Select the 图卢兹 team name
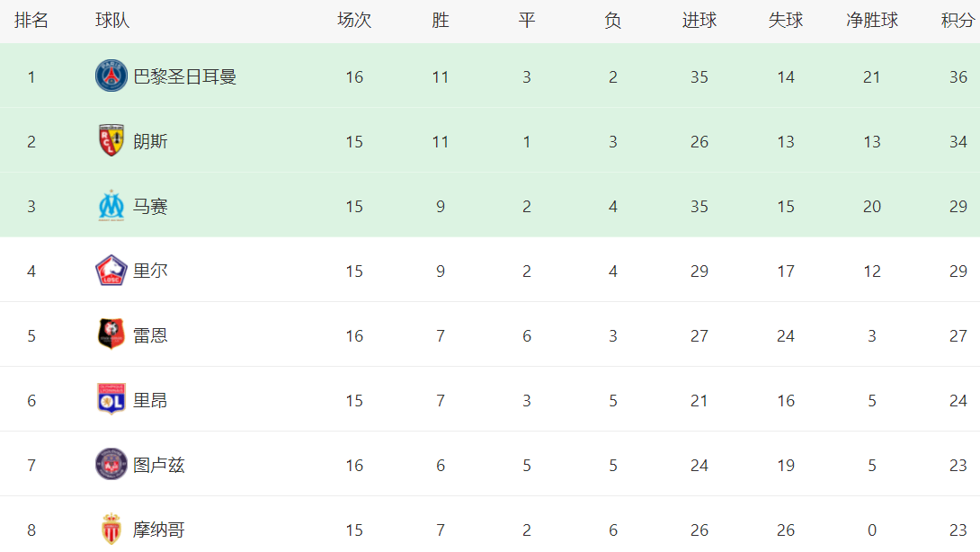Viewport: 980px width, 552px height. 158,465
